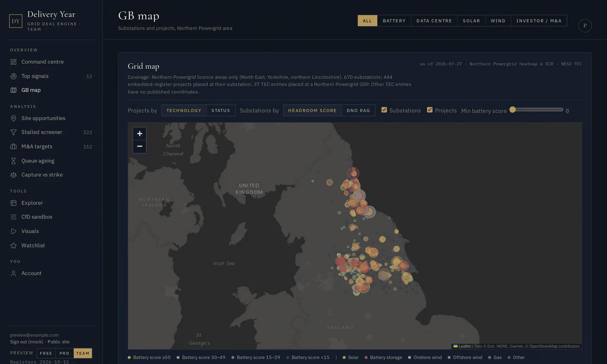
Task: Open Stalled screener in the sidebar
Action: click(51, 132)
